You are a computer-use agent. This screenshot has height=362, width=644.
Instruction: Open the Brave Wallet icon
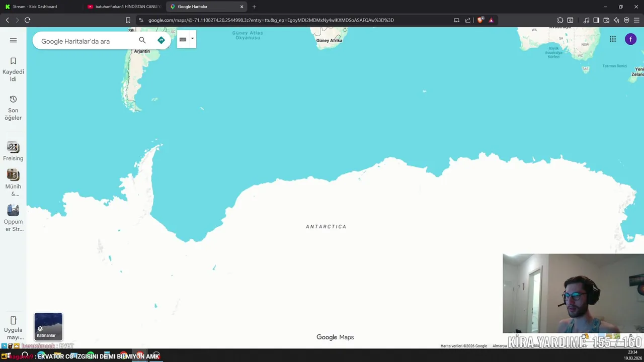(x=606, y=20)
